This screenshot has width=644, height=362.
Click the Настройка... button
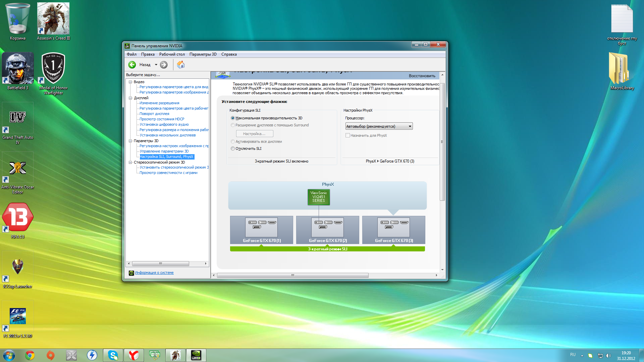254,134
